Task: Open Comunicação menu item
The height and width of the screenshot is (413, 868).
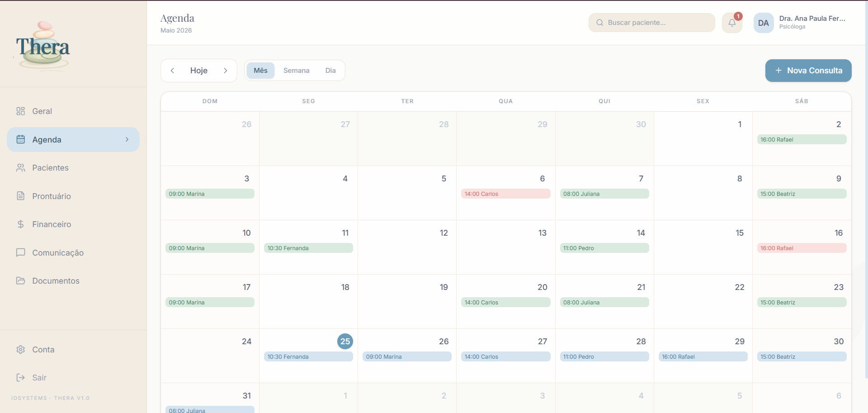Action: pos(73,252)
